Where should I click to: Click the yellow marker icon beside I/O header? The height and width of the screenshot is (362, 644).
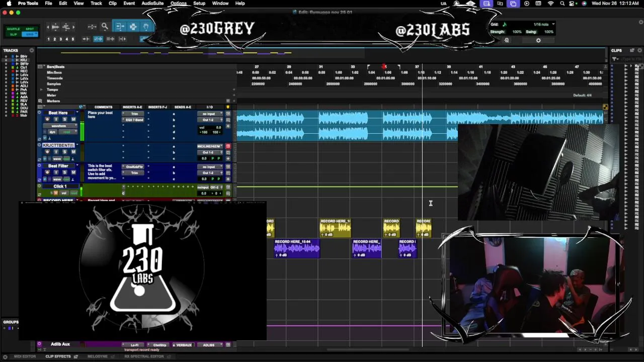(227, 107)
